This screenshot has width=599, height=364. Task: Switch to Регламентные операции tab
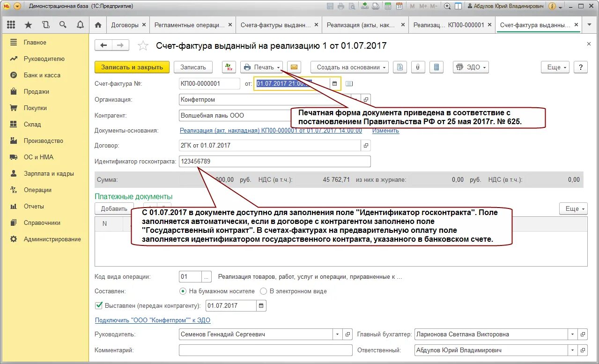point(189,25)
